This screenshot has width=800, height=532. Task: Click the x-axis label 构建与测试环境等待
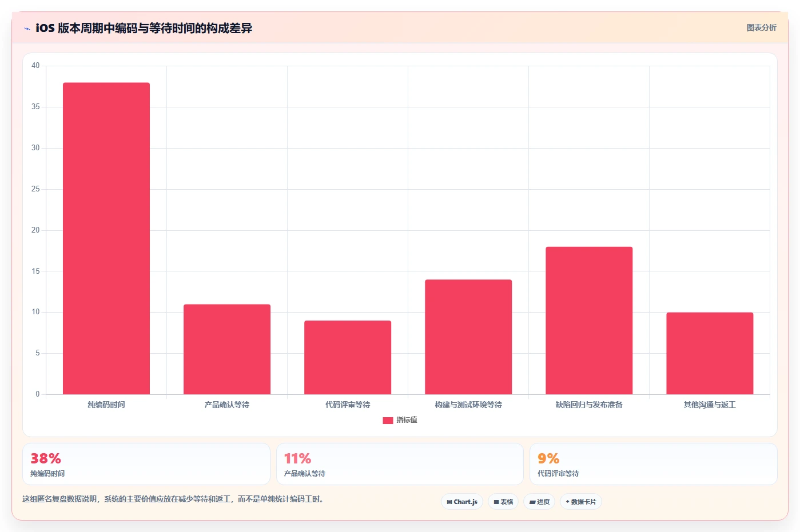tap(468, 405)
